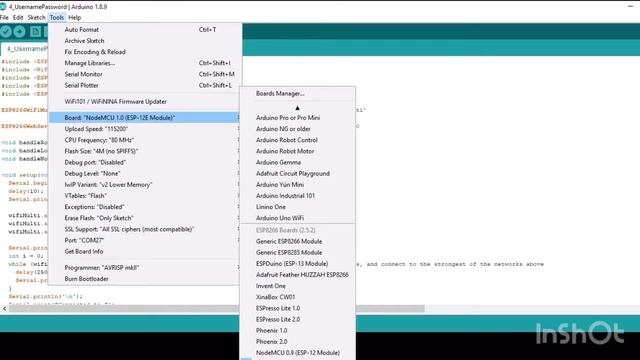
Task: Choose Burn Bootloader
Action: [144, 279]
